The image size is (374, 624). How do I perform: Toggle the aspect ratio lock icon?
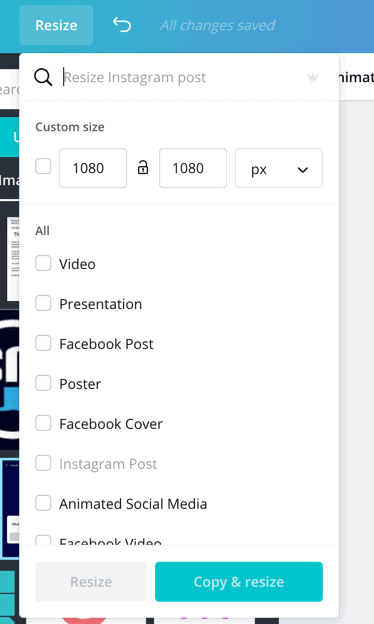coord(143,168)
